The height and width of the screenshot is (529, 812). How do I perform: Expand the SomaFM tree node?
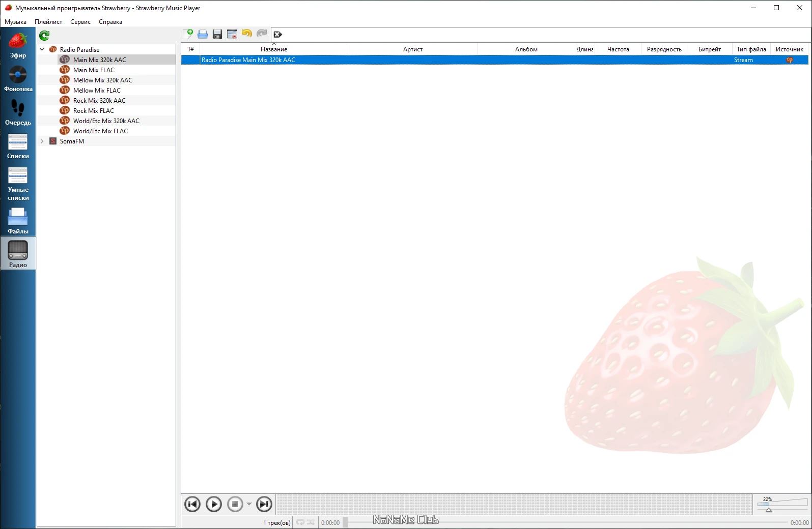[42, 141]
